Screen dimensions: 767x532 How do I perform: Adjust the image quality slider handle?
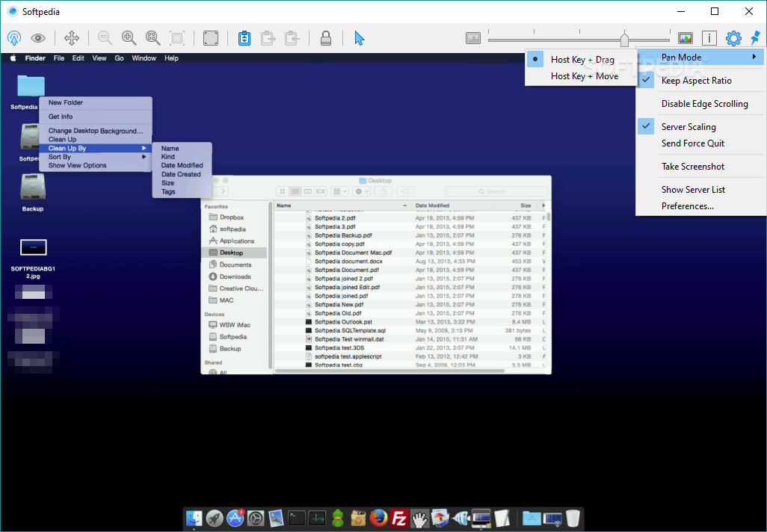tap(624, 39)
